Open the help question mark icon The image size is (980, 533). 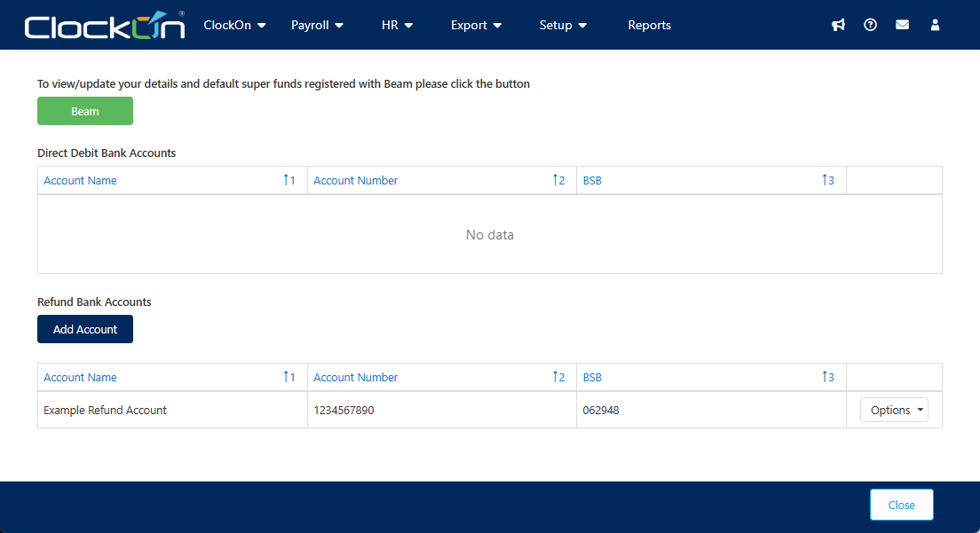click(870, 25)
